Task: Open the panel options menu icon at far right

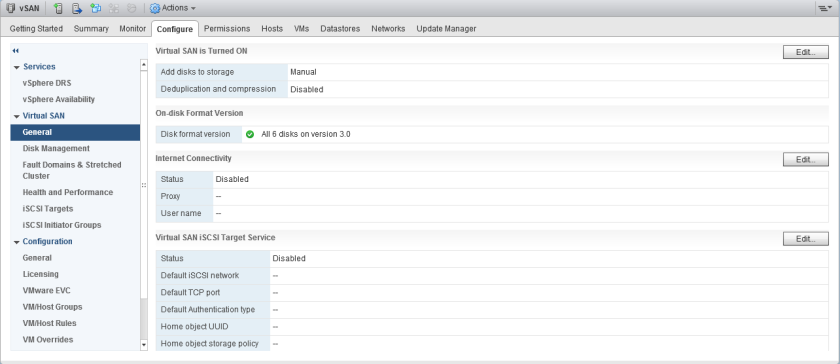Action: pos(824,8)
